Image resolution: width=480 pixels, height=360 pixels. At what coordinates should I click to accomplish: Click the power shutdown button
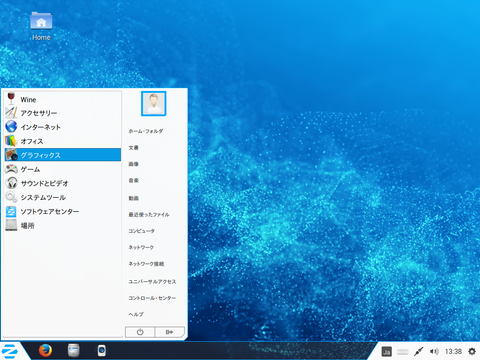click(x=140, y=332)
